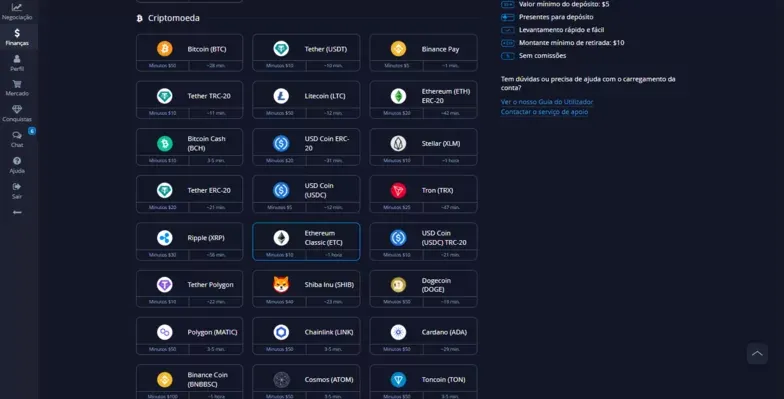Click the 'Polygon (MATIC)' label
The image size is (784, 399).
pyautogui.click(x=212, y=332)
